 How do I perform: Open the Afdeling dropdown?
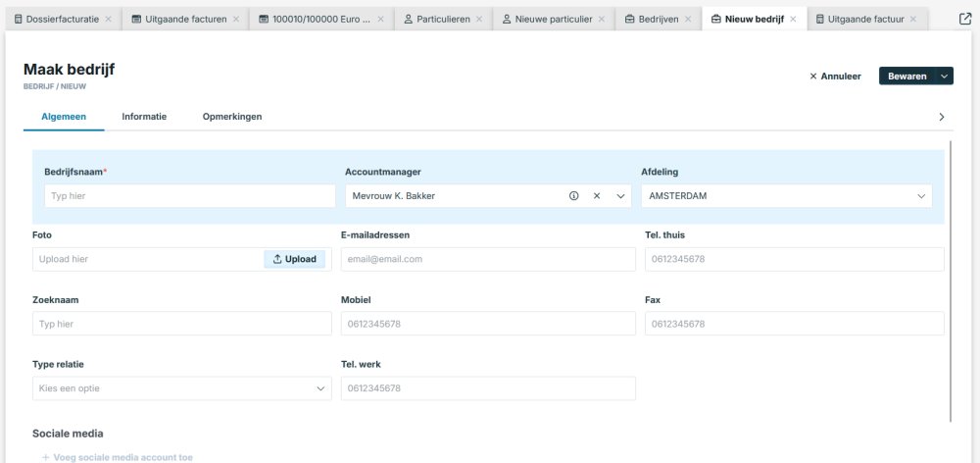tap(921, 196)
